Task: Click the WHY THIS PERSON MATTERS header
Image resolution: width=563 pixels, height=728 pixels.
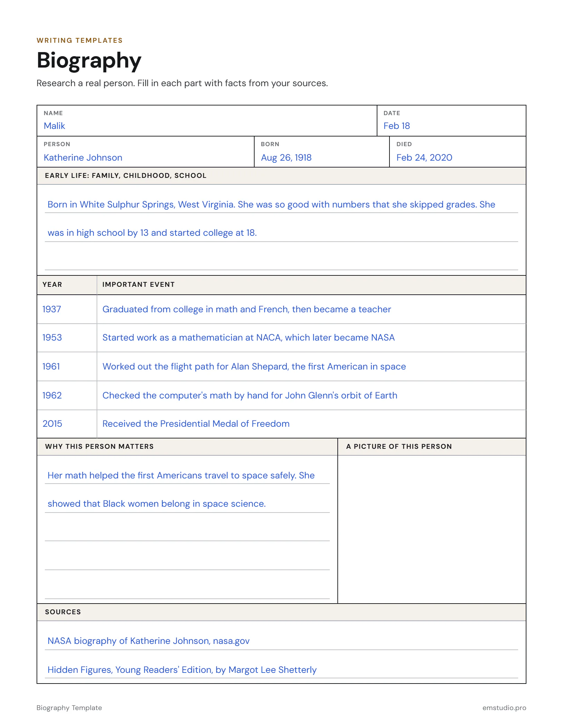Action: click(x=187, y=447)
